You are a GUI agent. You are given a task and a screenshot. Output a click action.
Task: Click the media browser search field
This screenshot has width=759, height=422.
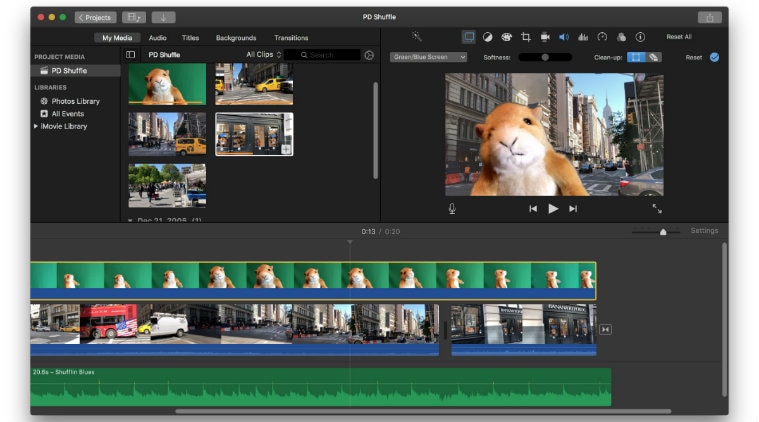(x=322, y=55)
